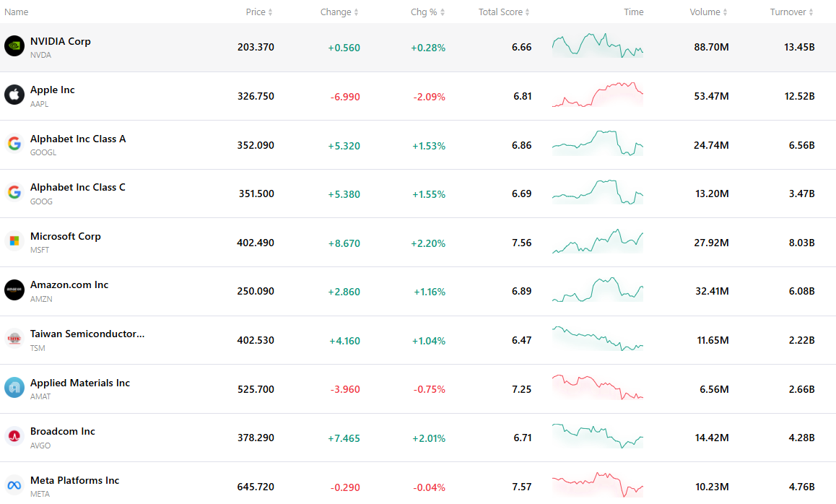This screenshot has height=504, width=836.
Task: Click the Amazon.com Inc logo icon
Action: 14,290
